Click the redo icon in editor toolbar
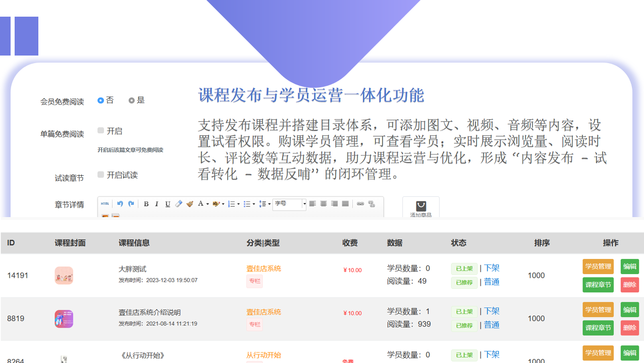The height and width of the screenshot is (363, 644). click(x=131, y=204)
